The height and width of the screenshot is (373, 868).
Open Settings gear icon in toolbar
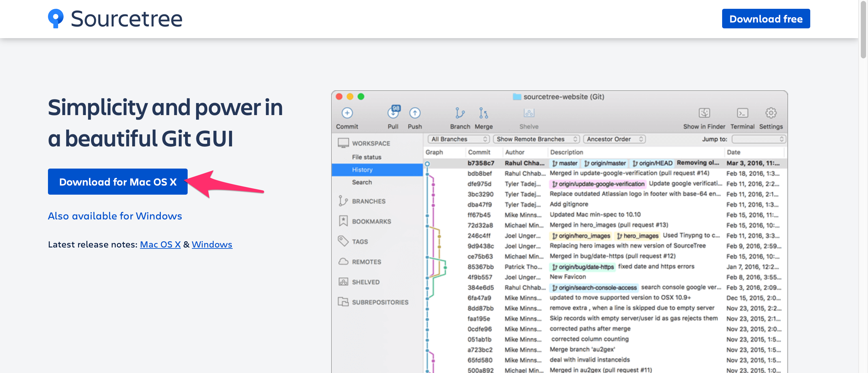(771, 113)
